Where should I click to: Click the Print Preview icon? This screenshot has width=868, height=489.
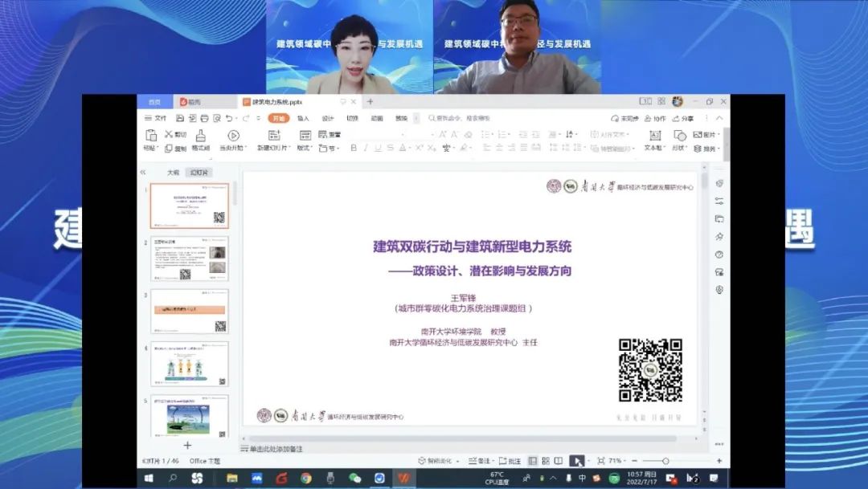(216, 118)
